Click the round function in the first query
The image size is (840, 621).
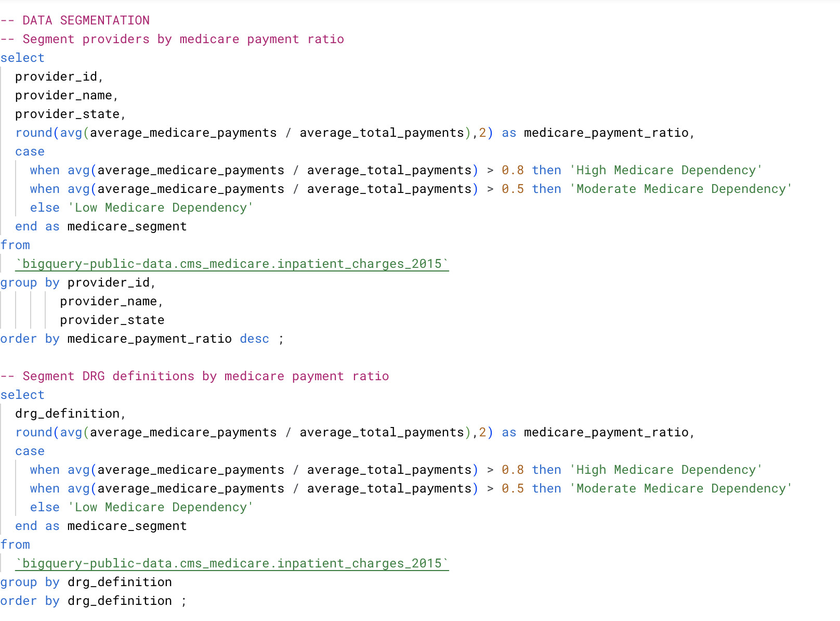(34, 133)
